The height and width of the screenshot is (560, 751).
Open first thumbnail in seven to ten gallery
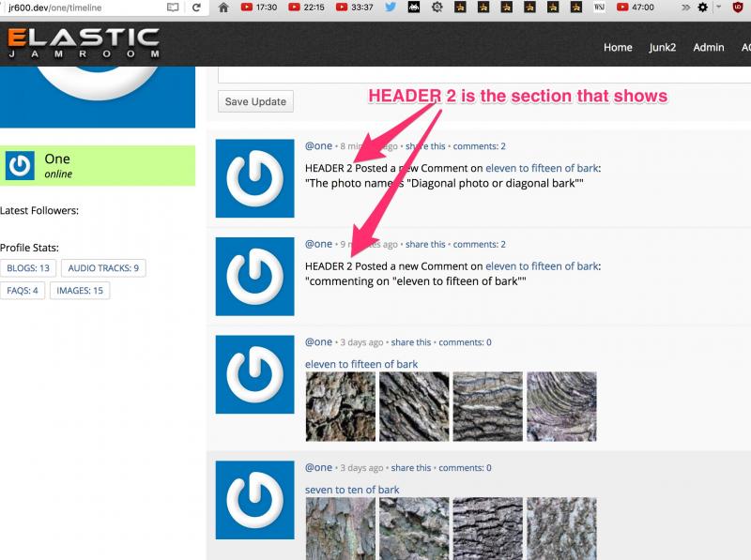(341, 528)
